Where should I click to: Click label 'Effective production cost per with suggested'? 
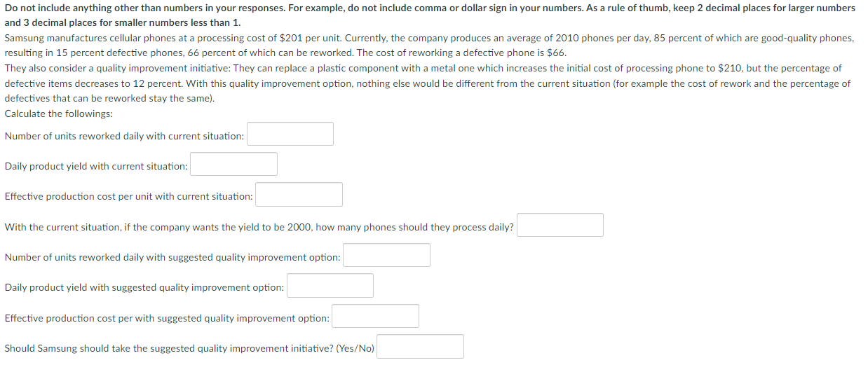(x=167, y=318)
